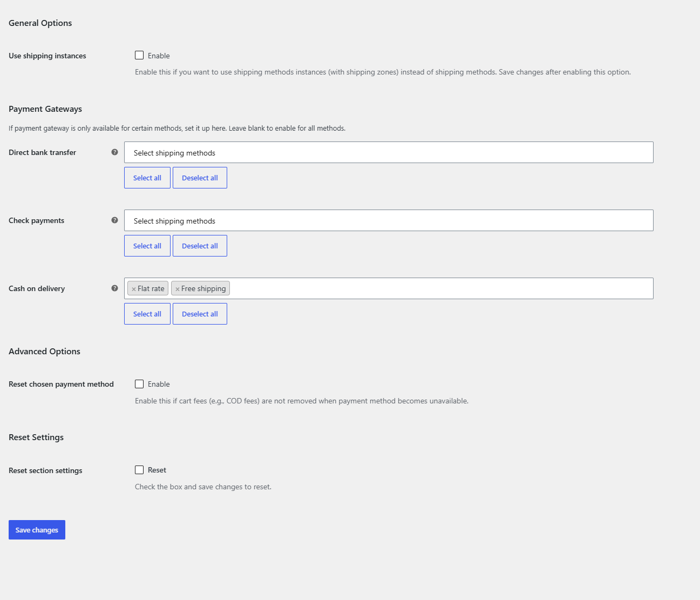Save changes with the blue button
This screenshot has width=700, height=600.
(37, 530)
